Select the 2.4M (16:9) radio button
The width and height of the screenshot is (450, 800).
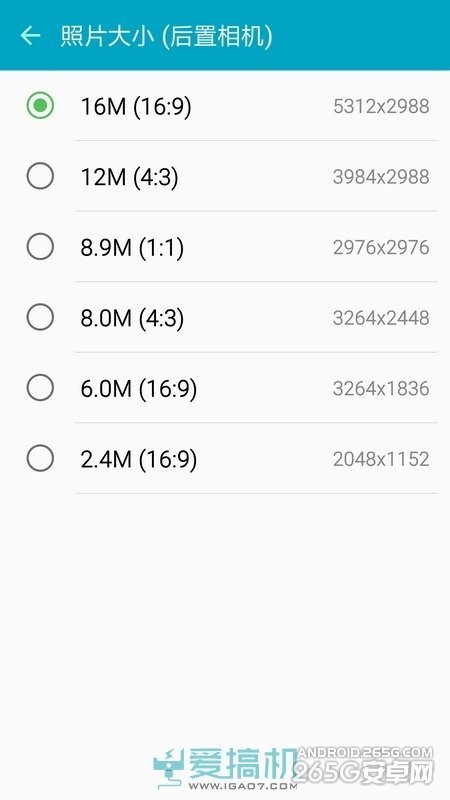pos(40,458)
